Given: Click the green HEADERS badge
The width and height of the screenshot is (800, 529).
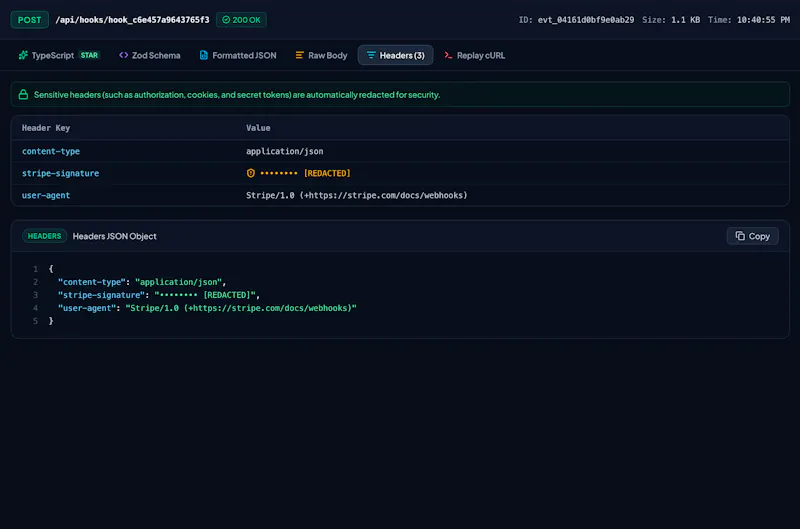Looking at the screenshot, I should (44, 236).
